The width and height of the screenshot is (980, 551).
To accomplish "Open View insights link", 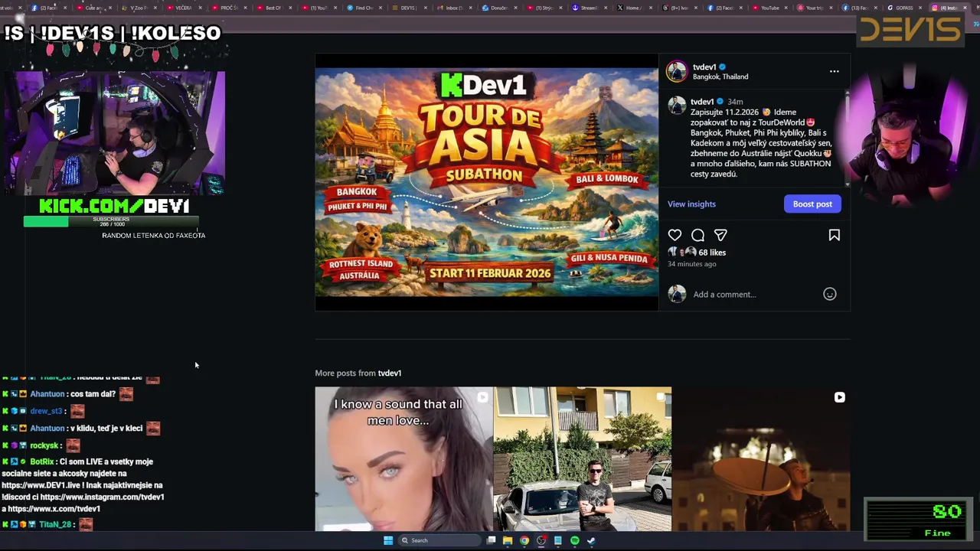I will (691, 204).
